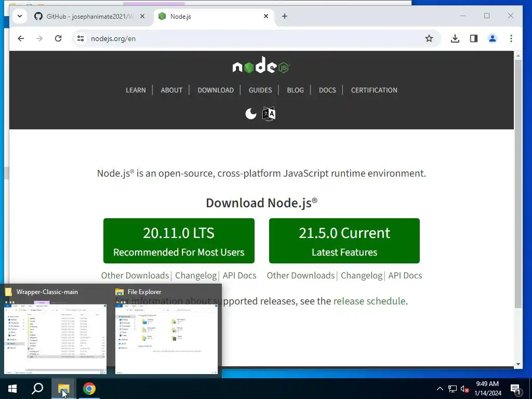Click the scrollbar up arrow
This screenshot has height=399, width=532.
click(518, 55)
